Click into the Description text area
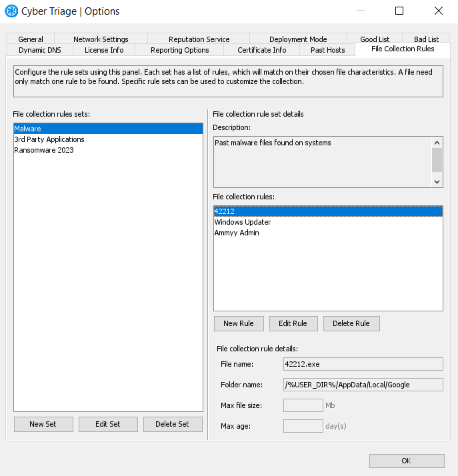The height and width of the screenshot is (476, 458). 322,162
